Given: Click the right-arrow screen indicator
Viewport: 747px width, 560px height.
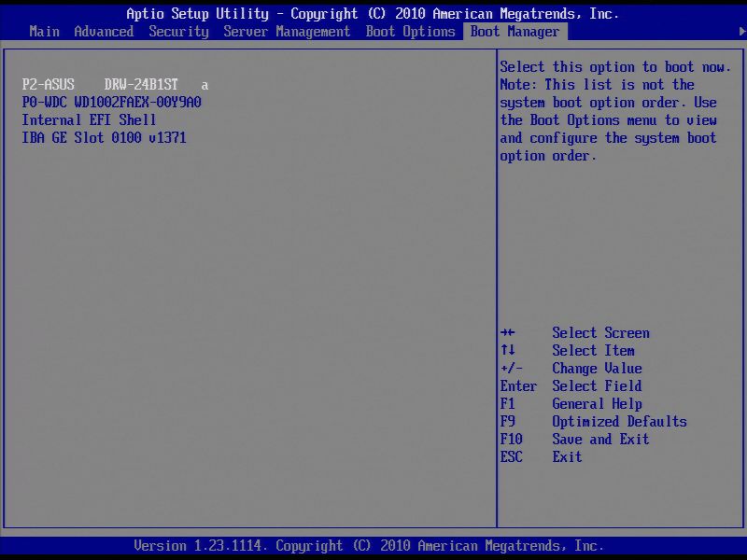Looking at the screenshot, I should coord(740,31).
